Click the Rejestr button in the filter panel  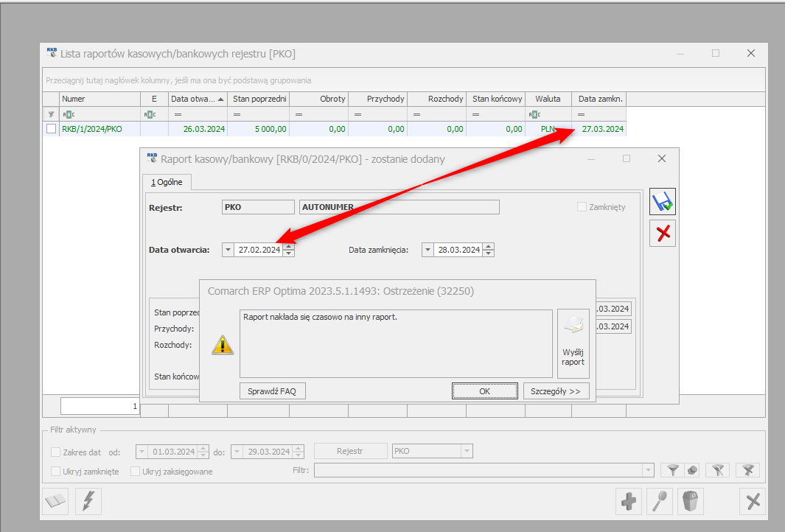(x=350, y=451)
